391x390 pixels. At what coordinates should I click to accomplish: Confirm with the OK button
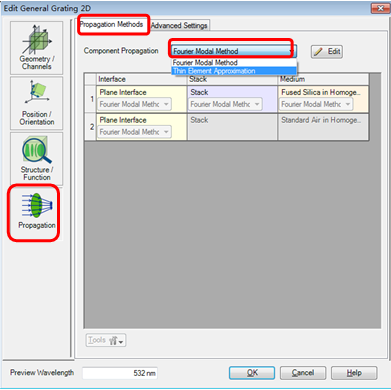(x=252, y=373)
